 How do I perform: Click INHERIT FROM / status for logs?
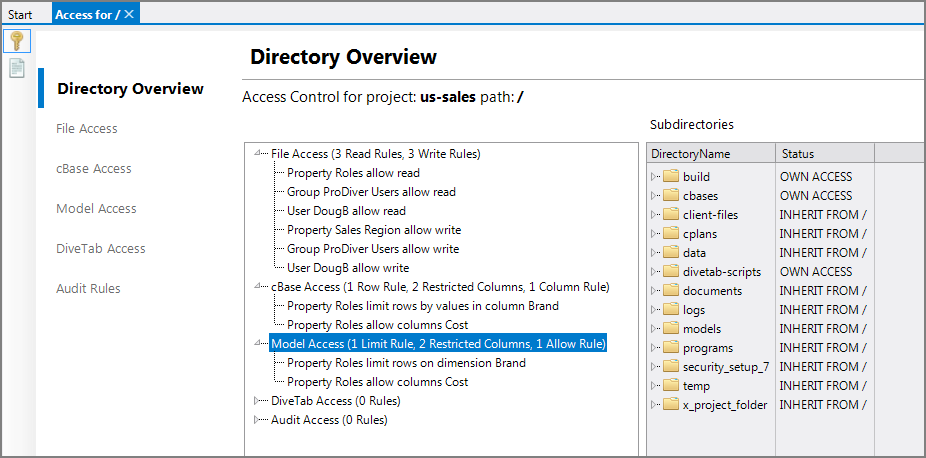point(823,309)
